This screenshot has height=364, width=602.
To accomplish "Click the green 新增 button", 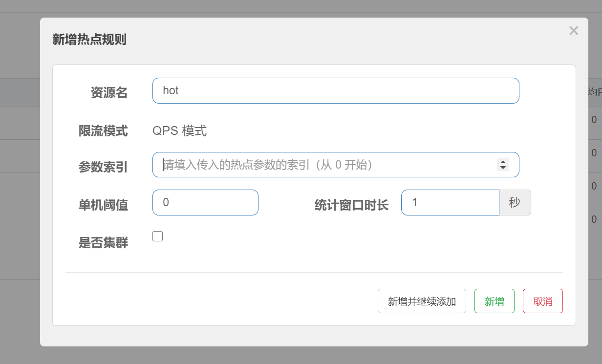I will tap(494, 301).
